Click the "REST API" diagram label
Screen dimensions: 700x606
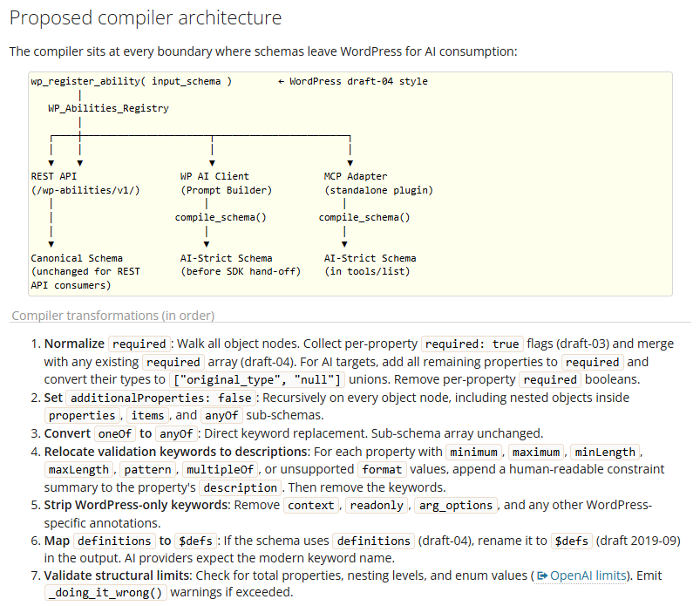[54, 176]
